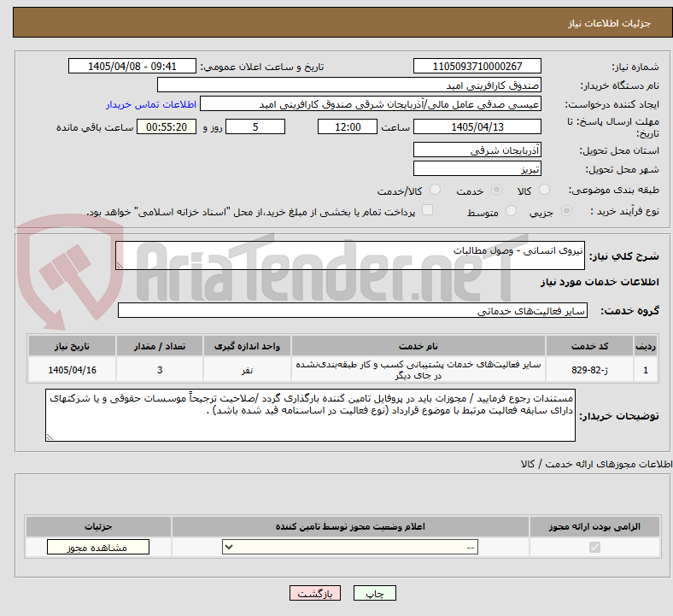Toggle the الزامی بودن ارائه مجوز checkbox
The height and width of the screenshot is (616, 673).
(594, 547)
